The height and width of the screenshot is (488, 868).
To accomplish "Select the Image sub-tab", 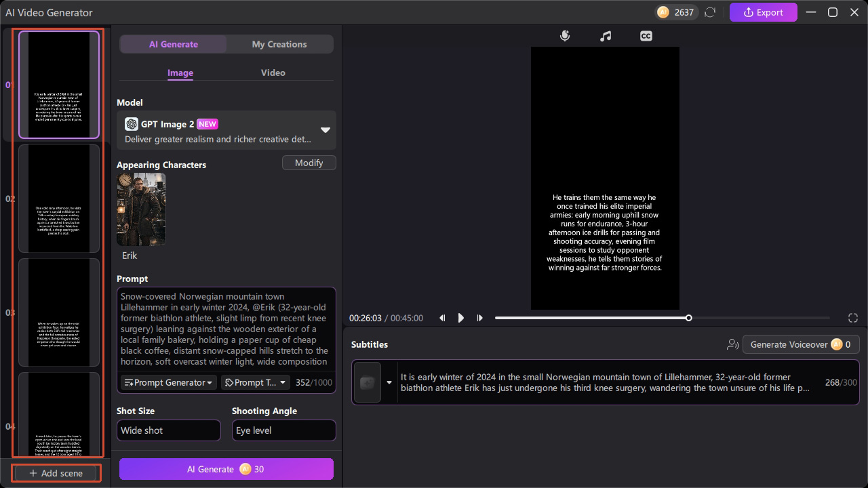I will 180,73.
